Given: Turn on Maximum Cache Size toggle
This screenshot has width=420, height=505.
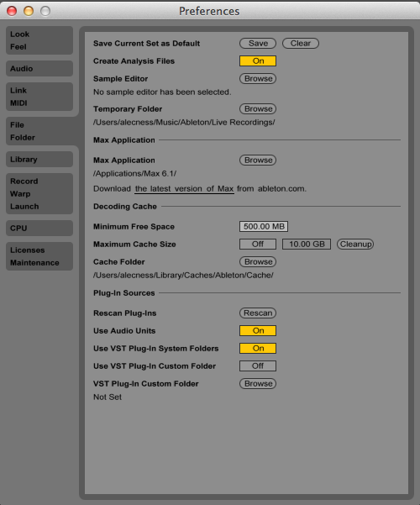Looking at the screenshot, I should point(258,245).
